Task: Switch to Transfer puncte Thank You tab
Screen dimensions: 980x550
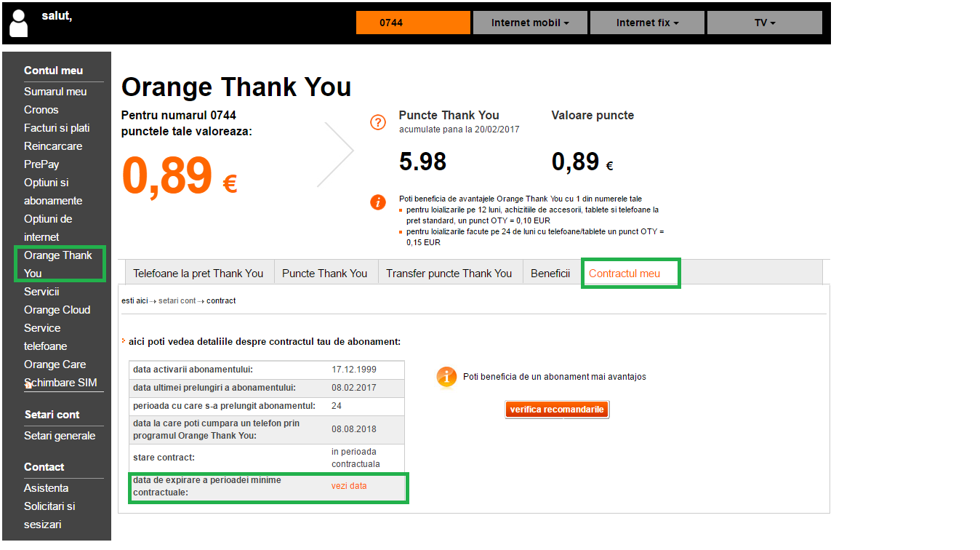Action: (x=449, y=274)
